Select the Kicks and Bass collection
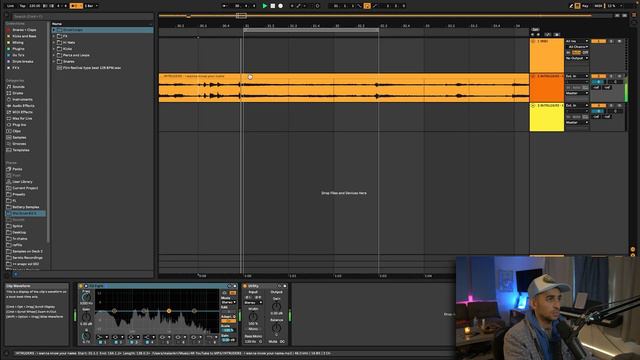Viewport: 640px width, 360px height. pos(24,36)
